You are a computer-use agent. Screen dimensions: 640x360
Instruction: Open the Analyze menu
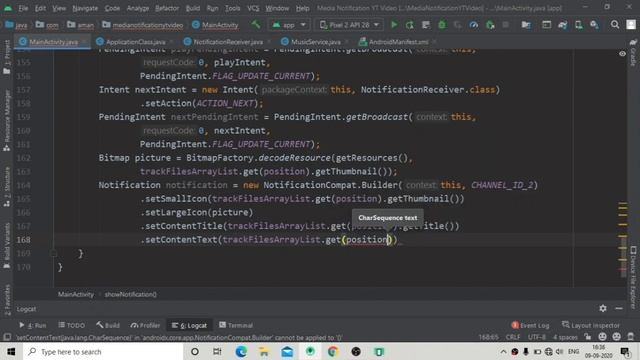point(138,8)
